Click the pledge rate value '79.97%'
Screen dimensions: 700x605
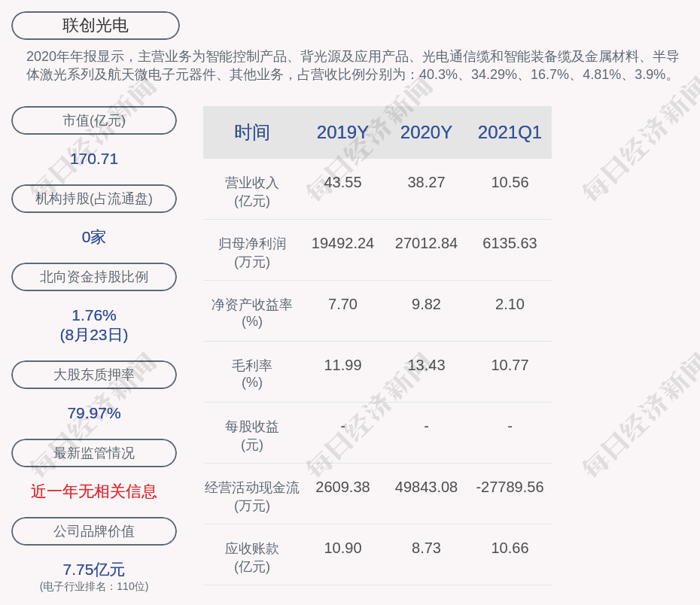tap(94, 413)
